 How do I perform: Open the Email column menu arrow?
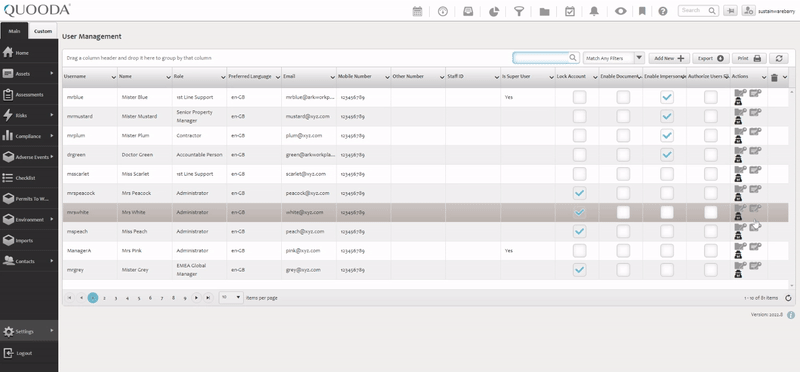pos(333,77)
